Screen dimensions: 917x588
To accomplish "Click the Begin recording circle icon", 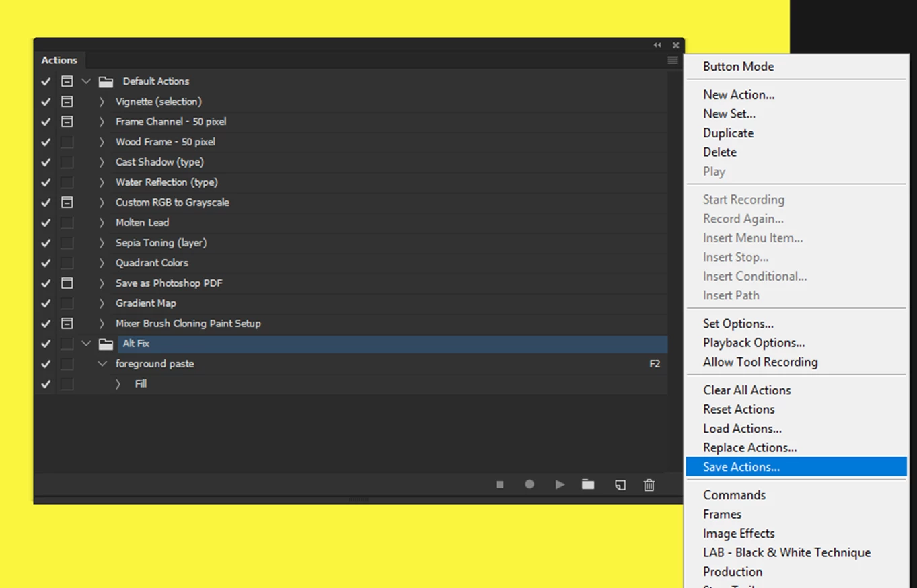I will click(x=529, y=484).
